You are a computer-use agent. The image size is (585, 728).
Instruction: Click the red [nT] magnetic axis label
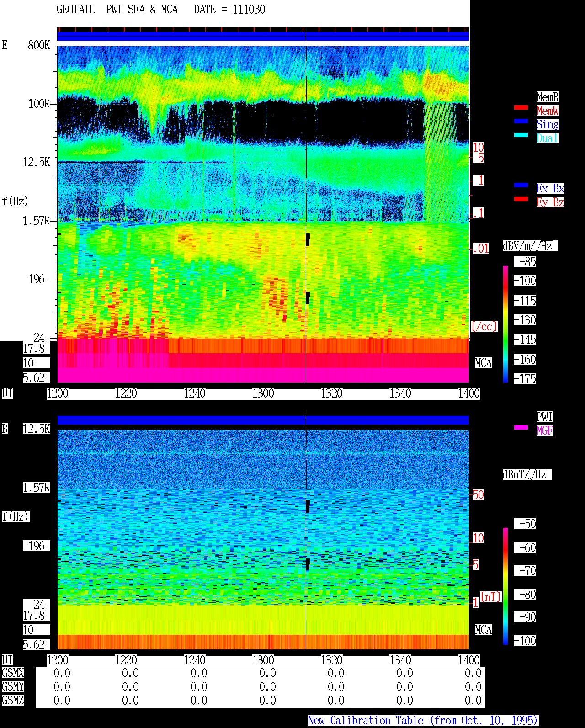(x=491, y=597)
